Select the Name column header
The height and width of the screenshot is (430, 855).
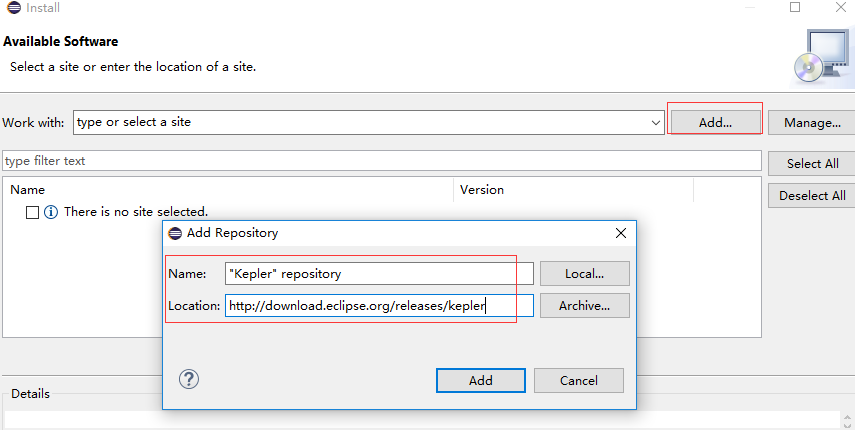point(27,190)
